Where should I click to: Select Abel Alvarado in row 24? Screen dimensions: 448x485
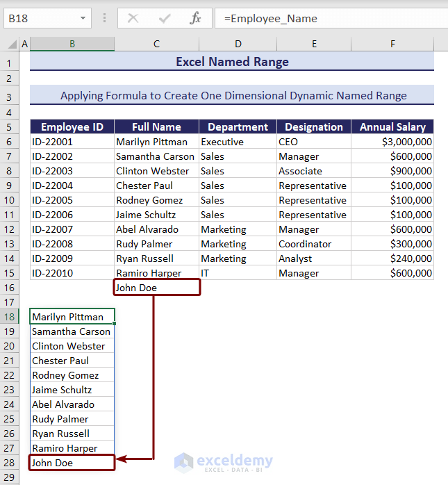(72, 404)
